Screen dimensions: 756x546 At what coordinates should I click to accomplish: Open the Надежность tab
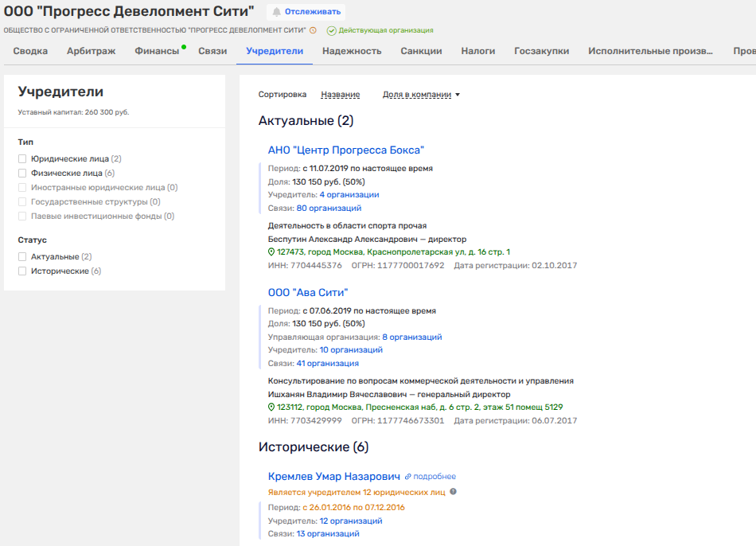[351, 51]
